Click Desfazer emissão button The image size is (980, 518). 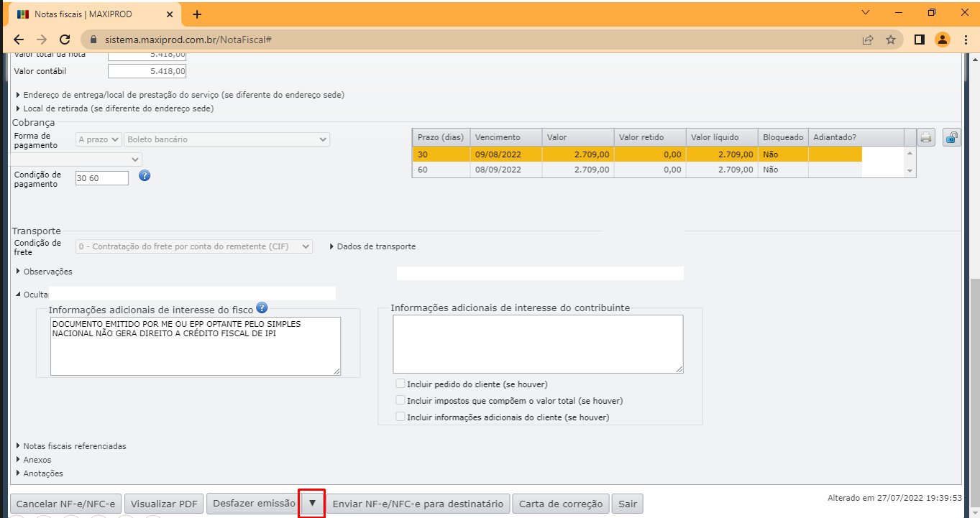tap(254, 504)
